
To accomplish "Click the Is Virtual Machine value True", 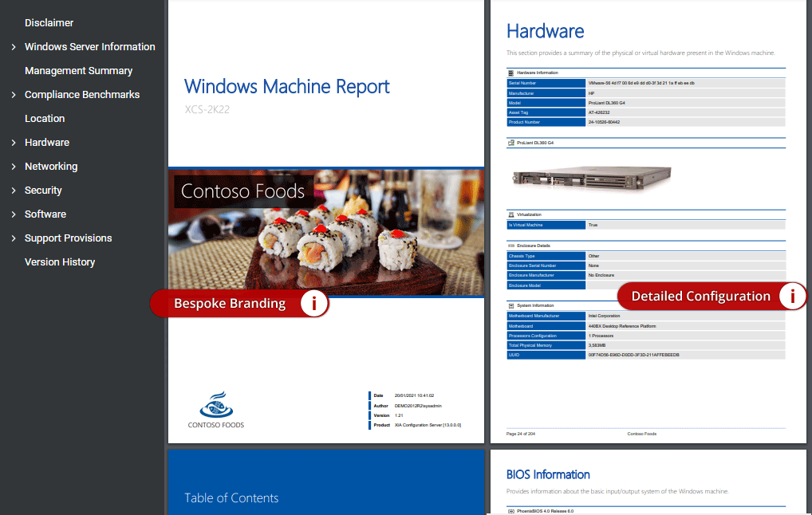I will tap(593, 225).
